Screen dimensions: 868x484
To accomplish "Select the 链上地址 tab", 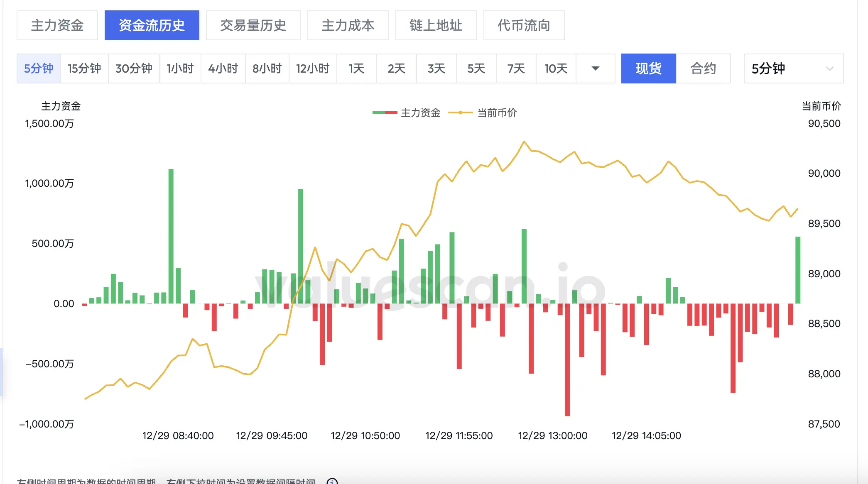I will tap(436, 25).
